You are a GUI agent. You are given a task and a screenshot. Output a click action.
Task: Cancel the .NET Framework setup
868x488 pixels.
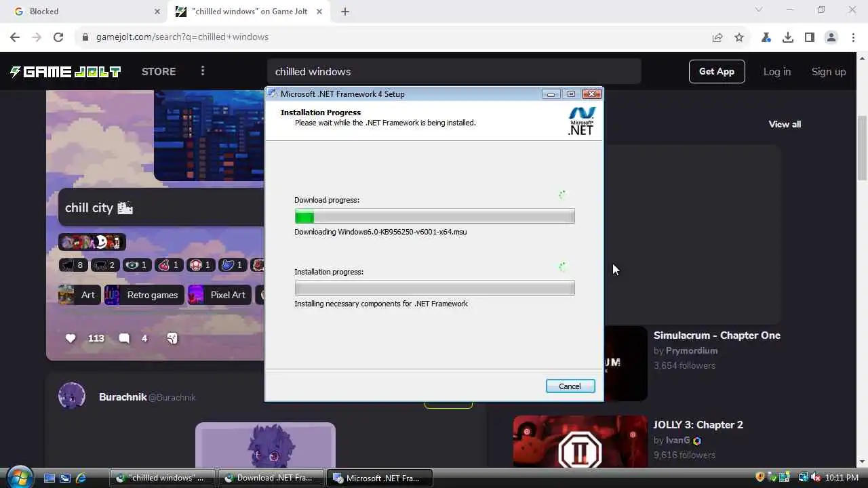570,386
